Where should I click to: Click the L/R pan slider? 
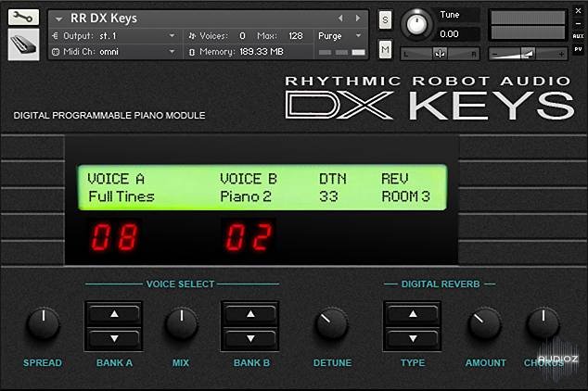(x=441, y=54)
